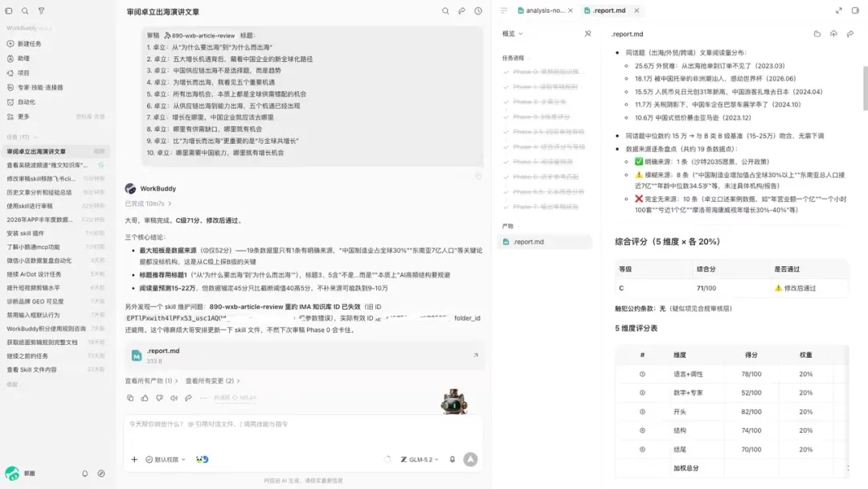Open the 安装 skill 插件 task
Image resolution: width=868 pixels, height=489 pixels.
[x=55, y=233]
